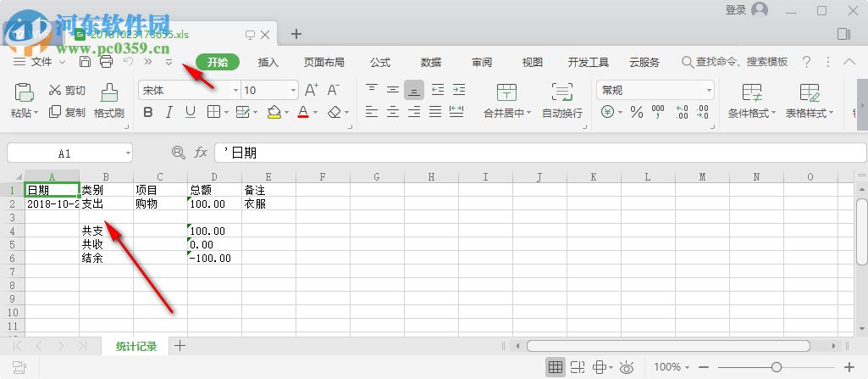Switch to the 数据 ribbon tab

pos(431,62)
